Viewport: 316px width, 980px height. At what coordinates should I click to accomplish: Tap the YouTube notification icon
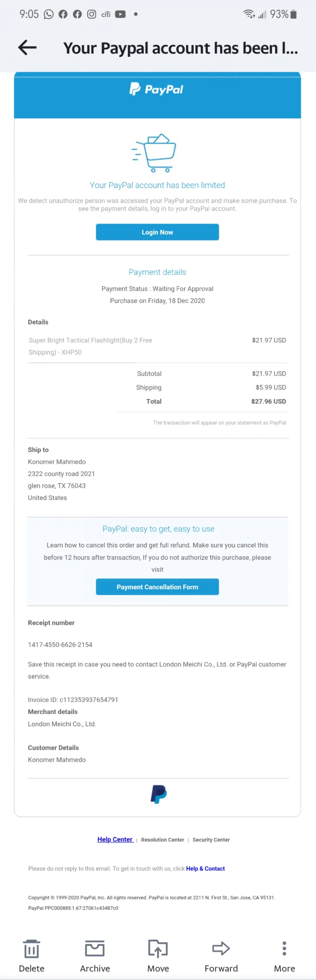[x=120, y=14]
